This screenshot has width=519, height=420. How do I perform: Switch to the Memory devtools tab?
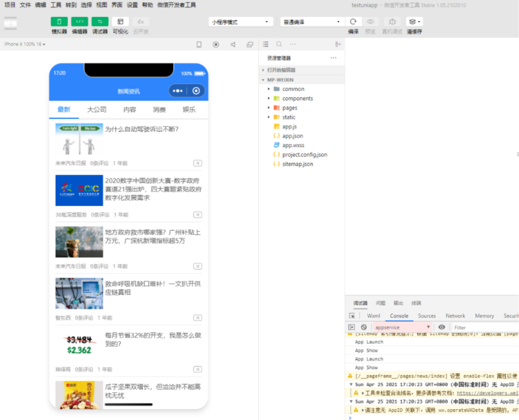click(484, 316)
